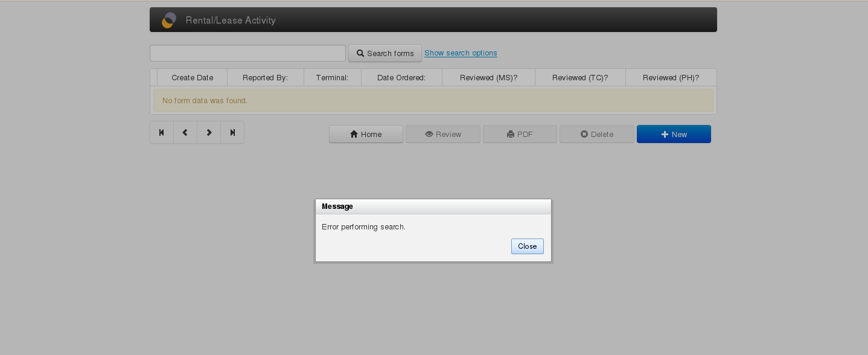This screenshot has width=868, height=355.
Task: Go to the next page of results
Action: [x=209, y=133]
